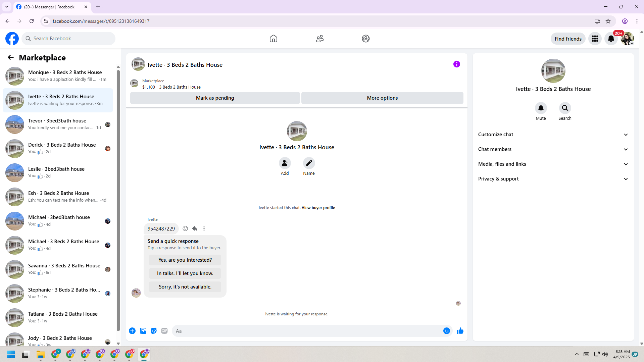Open the apps grid menu icon
644x362 pixels.
595,39
